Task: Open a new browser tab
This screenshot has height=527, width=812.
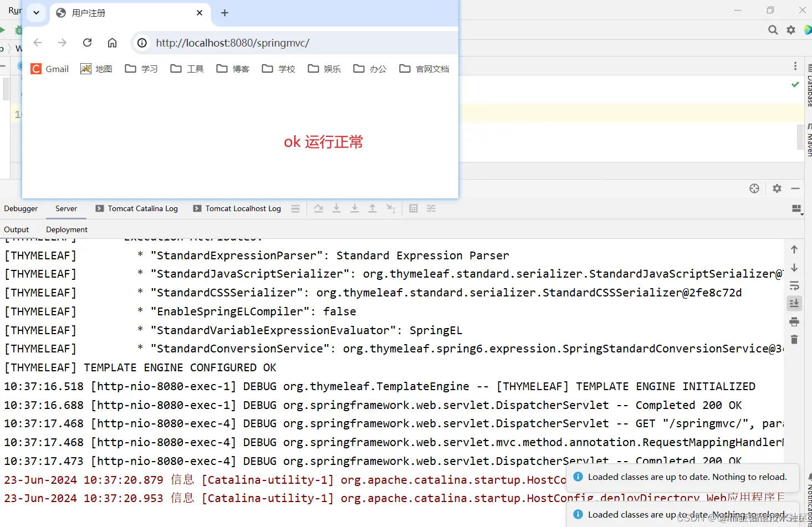Action: (x=224, y=13)
